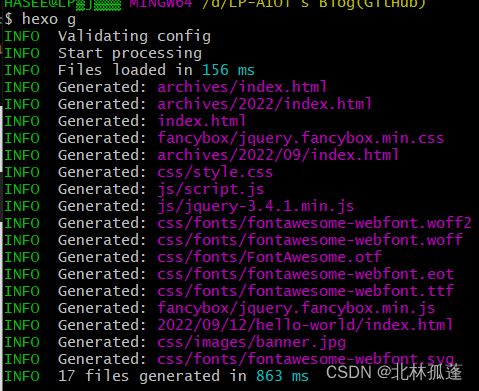The image size is (479, 391).
Task: Click the MINGW64 prompt label
Action: [x=161, y=4]
